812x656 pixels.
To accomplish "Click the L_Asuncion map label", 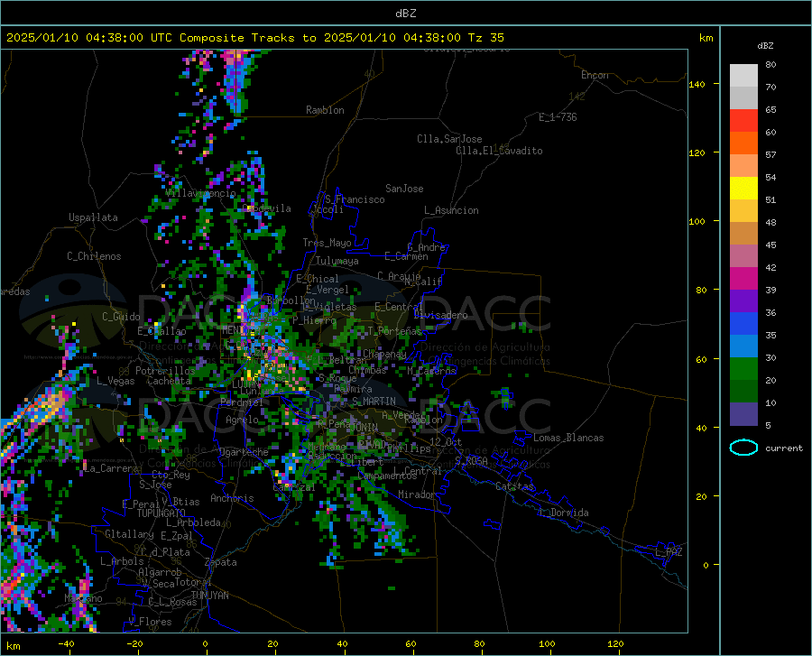I will [451, 210].
